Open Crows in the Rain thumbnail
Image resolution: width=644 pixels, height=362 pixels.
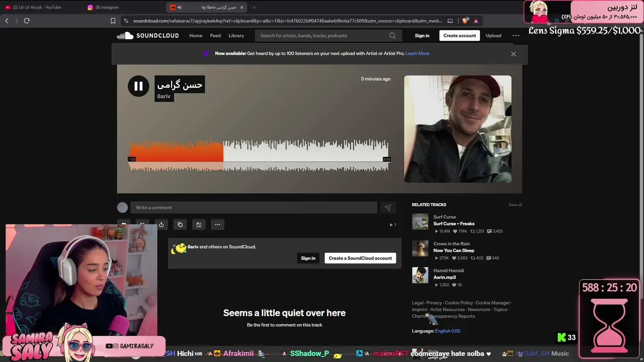pyautogui.click(x=420, y=248)
